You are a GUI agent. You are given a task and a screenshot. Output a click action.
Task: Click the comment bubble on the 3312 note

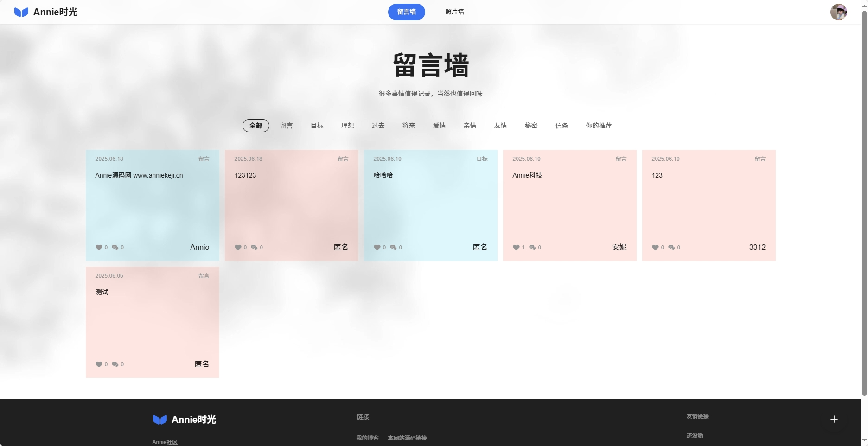click(x=671, y=248)
